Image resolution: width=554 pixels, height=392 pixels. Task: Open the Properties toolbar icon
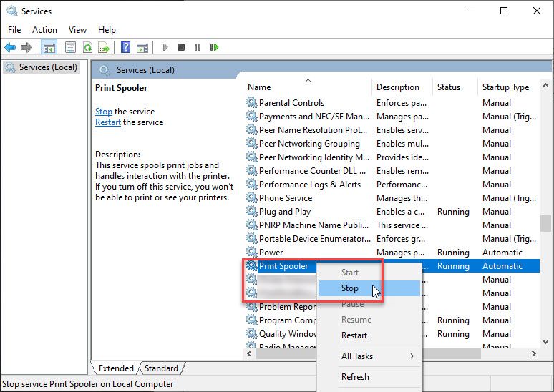70,47
